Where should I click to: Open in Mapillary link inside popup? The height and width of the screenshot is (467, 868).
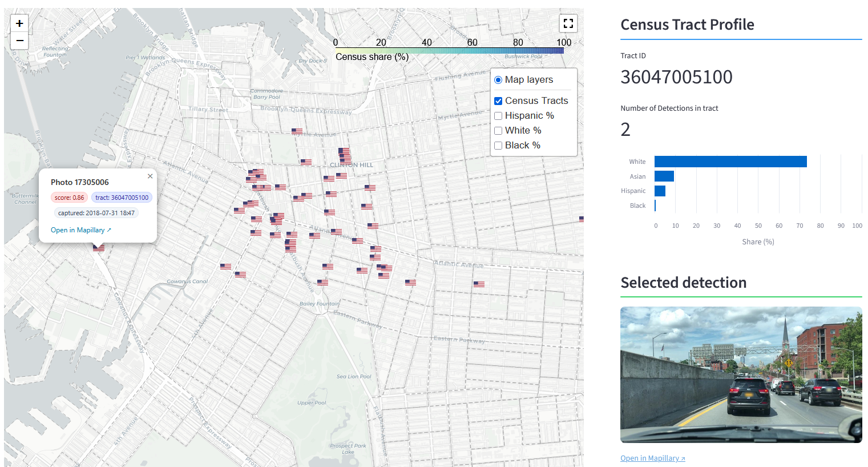pos(78,230)
